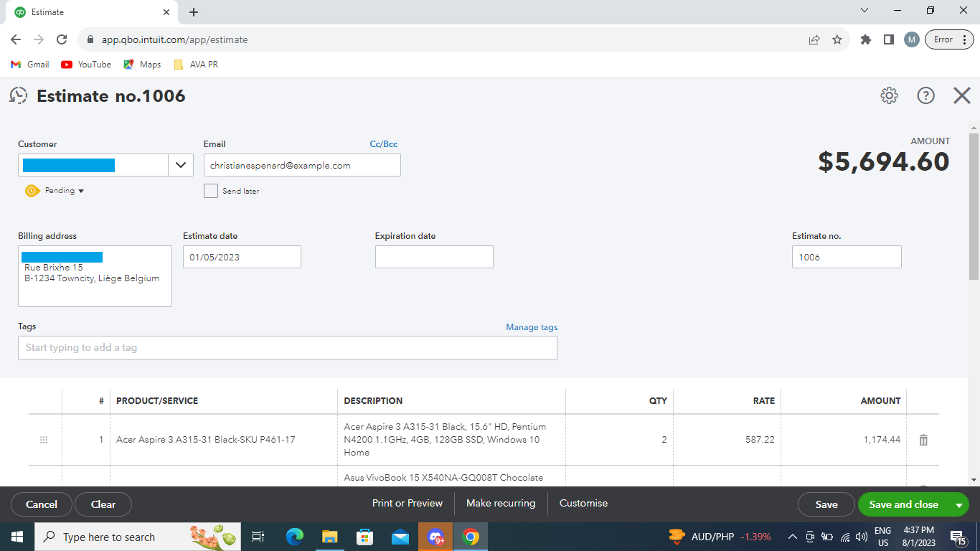Image resolution: width=980 pixels, height=551 pixels.
Task: Click Chrome icon on the taskbar
Action: point(471,537)
